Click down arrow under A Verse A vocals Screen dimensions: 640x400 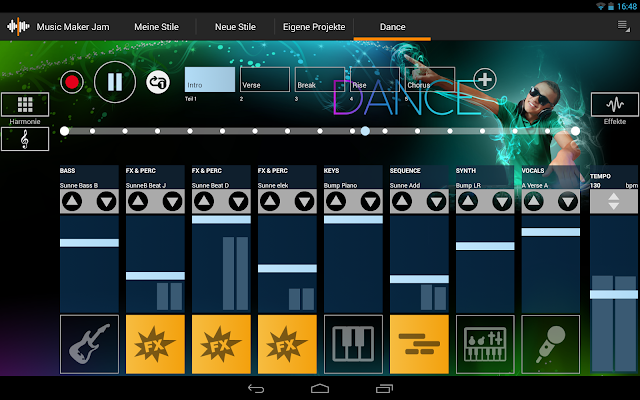(568, 201)
